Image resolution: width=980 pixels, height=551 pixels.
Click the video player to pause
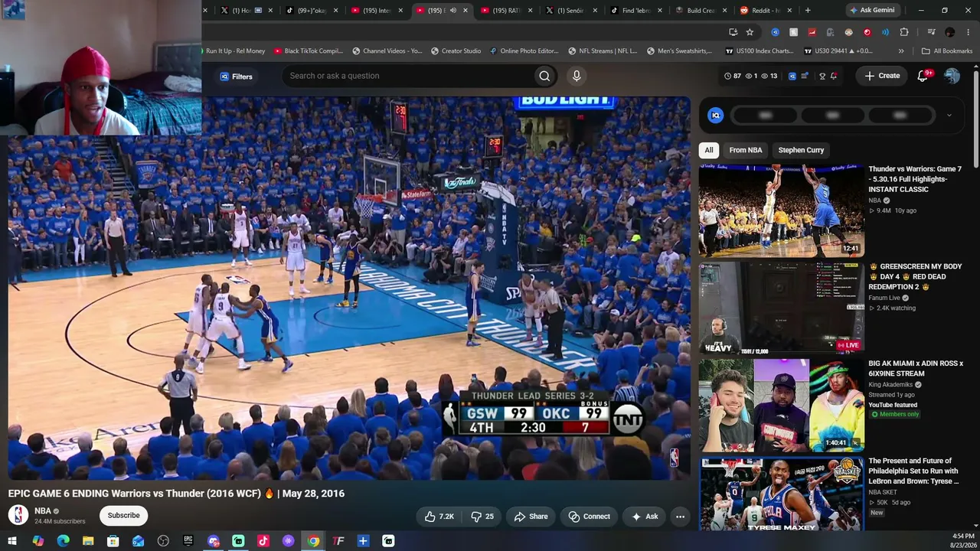(x=349, y=288)
